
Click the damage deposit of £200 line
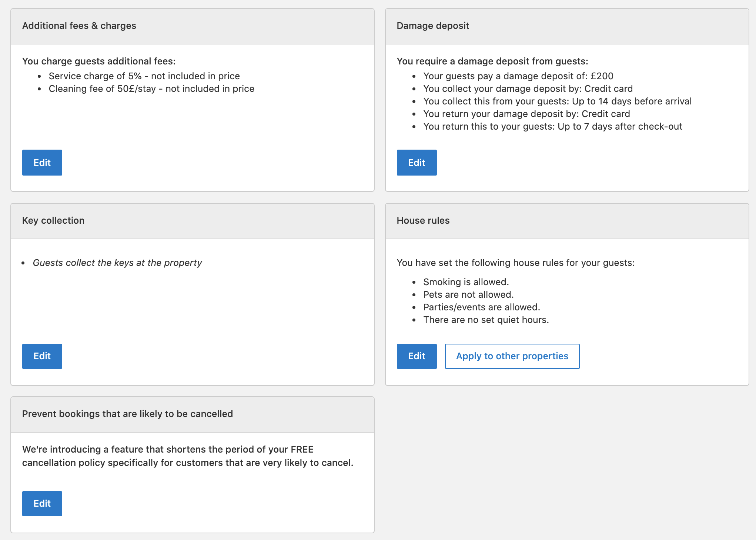tap(518, 76)
